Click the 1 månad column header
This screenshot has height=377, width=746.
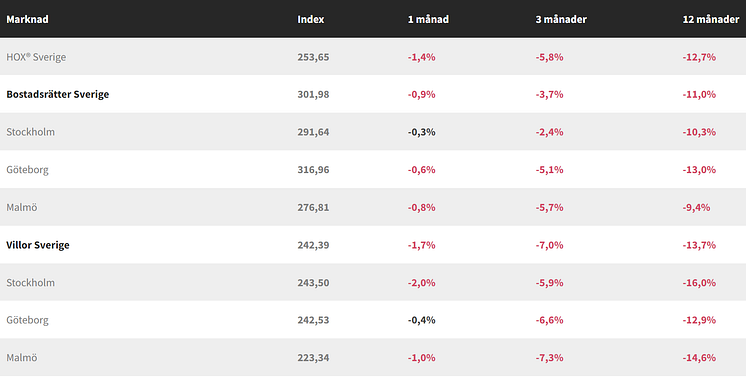428,20
